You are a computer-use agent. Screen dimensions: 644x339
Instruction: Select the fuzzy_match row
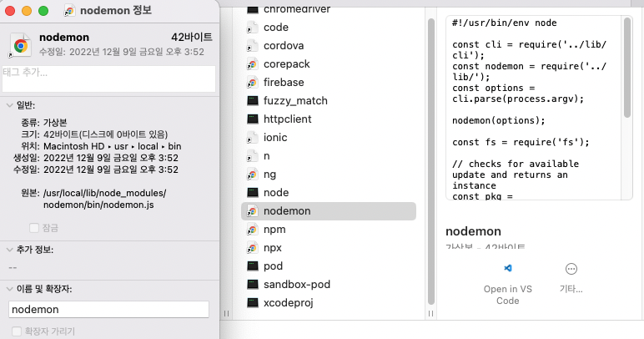click(329, 101)
